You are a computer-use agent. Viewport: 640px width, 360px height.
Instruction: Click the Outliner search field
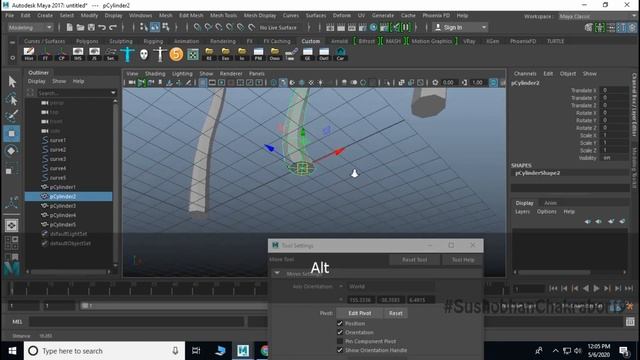click(73, 93)
